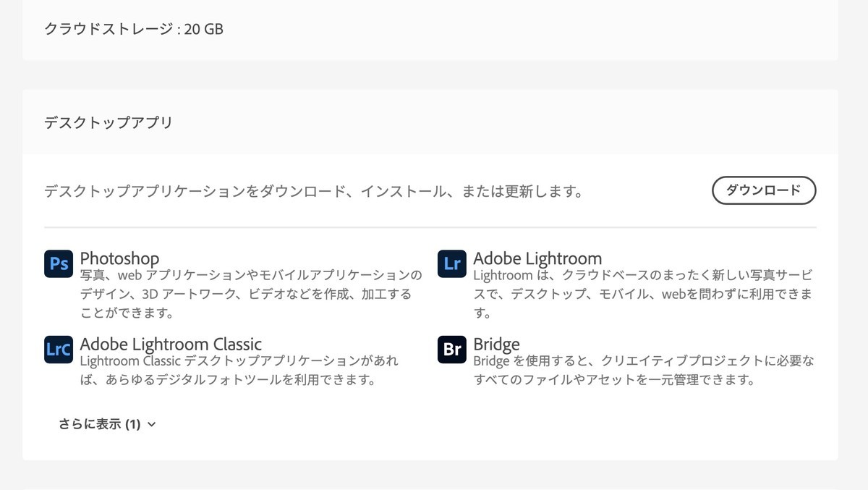The height and width of the screenshot is (490, 868).
Task: Click the Bridge Br app icon
Action: click(452, 350)
